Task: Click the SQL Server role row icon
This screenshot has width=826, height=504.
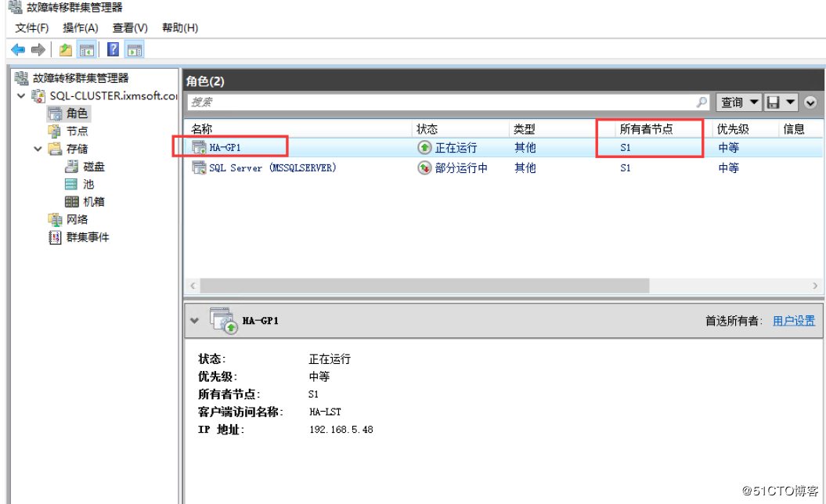Action: (199, 168)
